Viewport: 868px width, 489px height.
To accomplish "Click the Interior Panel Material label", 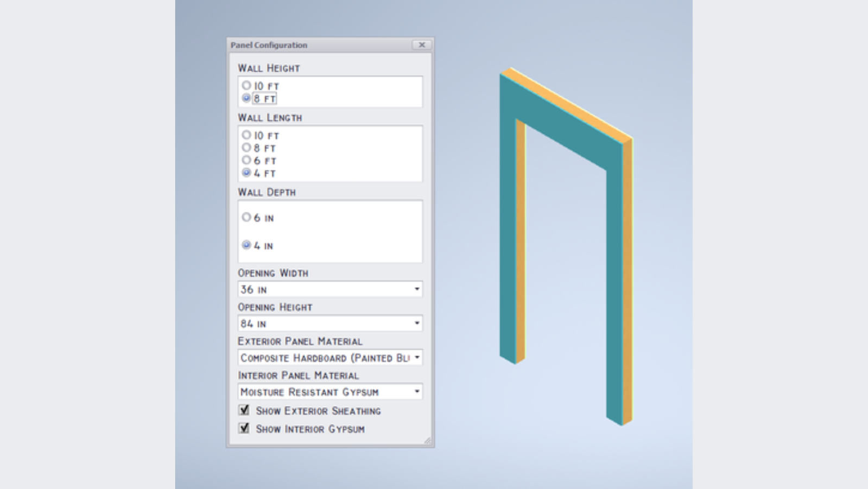I will click(x=299, y=376).
